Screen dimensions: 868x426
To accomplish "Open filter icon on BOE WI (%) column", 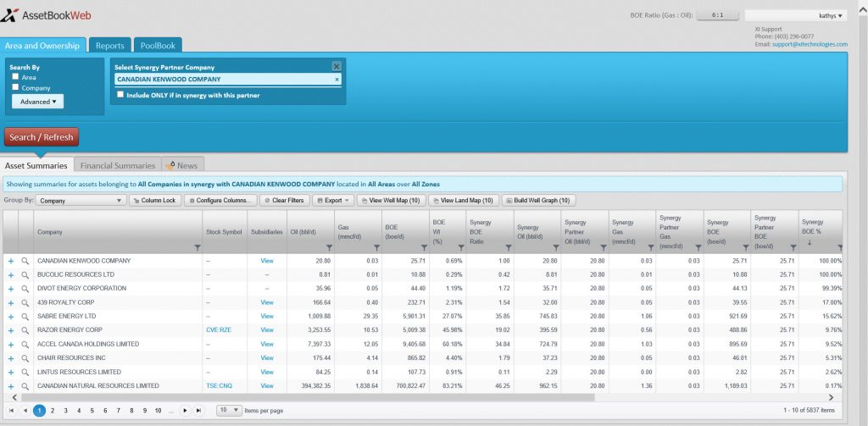I will coord(461,248).
